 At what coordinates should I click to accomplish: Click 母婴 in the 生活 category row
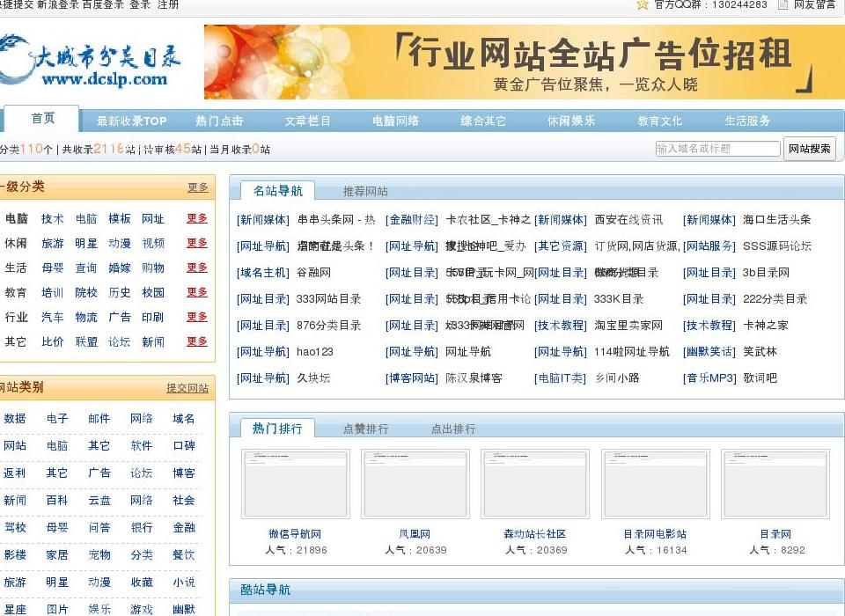[52, 268]
